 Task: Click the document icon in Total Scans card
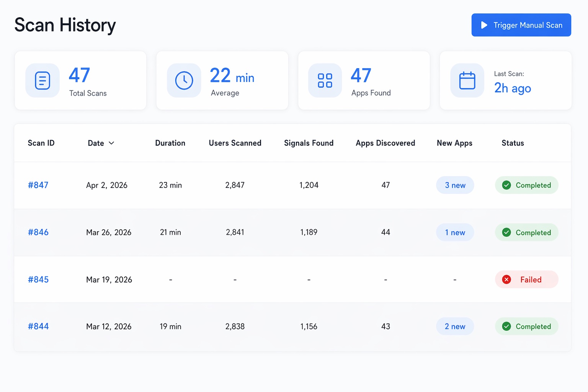pyautogui.click(x=42, y=80)
